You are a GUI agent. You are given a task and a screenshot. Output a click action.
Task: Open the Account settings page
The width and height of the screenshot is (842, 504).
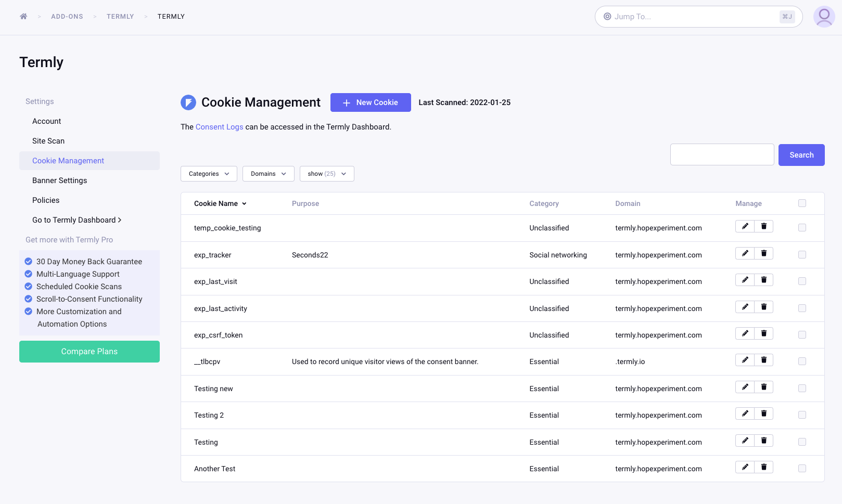pyautogui.click(x=47, y=121)
